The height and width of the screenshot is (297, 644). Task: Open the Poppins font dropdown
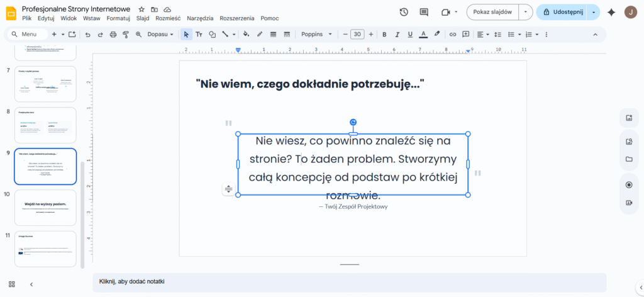tap(319, 34)
